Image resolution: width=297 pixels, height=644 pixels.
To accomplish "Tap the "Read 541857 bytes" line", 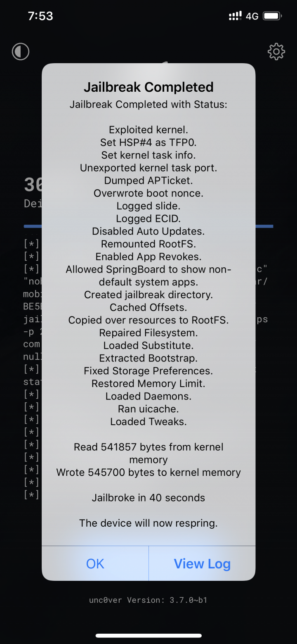I will (148, 453).
